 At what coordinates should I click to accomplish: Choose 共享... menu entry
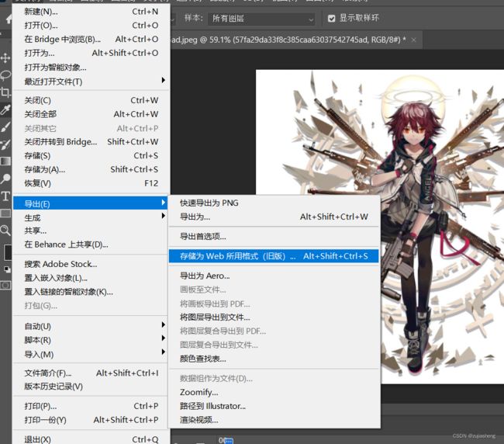pyautogui.click(x=91, y=231)
